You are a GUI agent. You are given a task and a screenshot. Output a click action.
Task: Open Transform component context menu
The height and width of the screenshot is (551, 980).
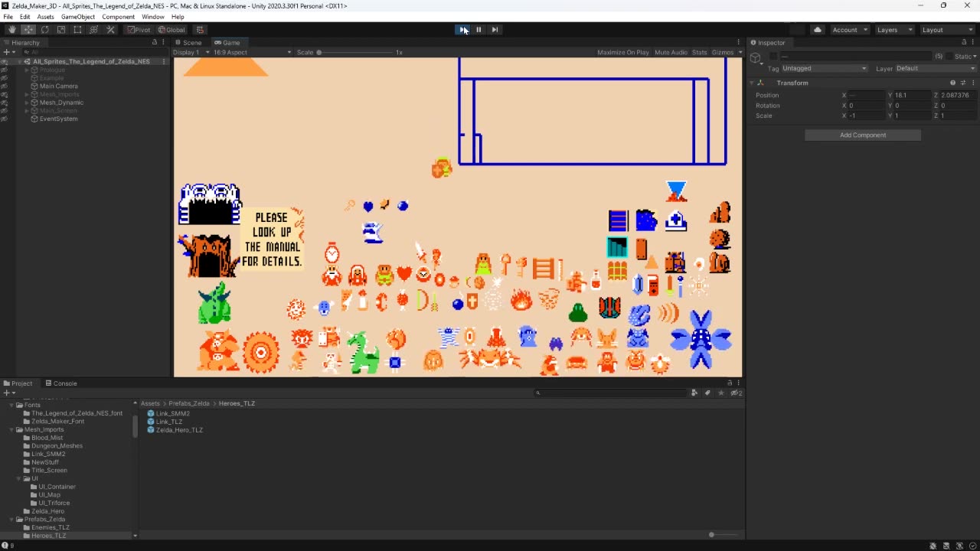point(973,83)
